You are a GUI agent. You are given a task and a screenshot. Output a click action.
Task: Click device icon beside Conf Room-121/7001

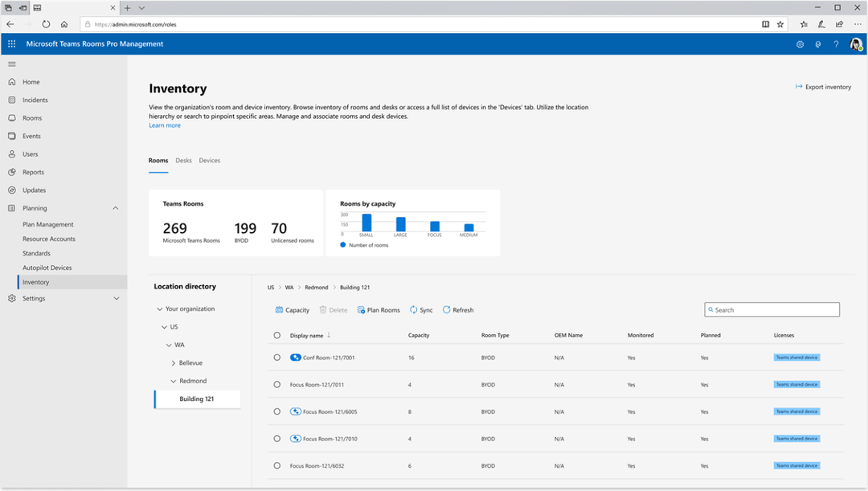[x=296, y=358]
